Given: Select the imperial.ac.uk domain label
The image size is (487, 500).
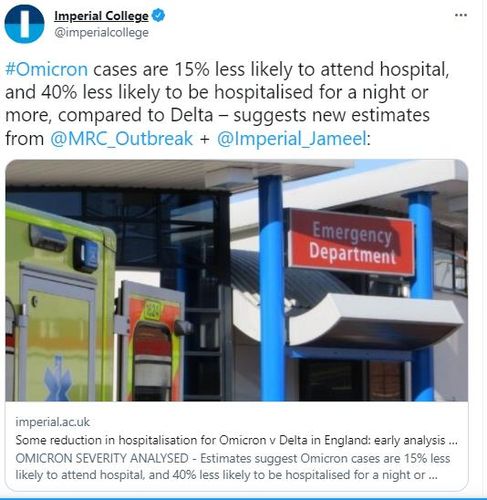Looking at the screenshot, I should pyautogui.click(x=53, y=422).
